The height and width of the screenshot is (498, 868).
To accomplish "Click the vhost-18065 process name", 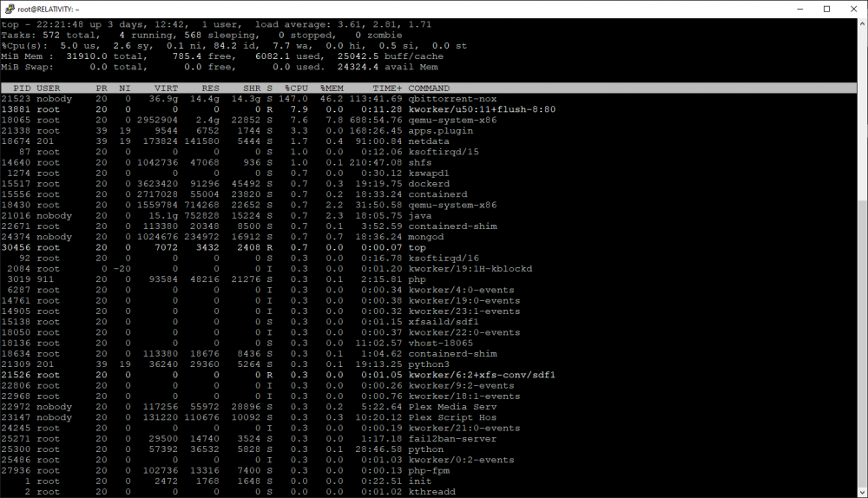I will click(441, 343).
